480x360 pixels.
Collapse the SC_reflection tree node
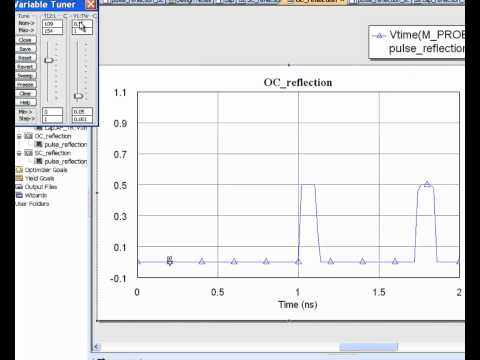tap(19, 153)
